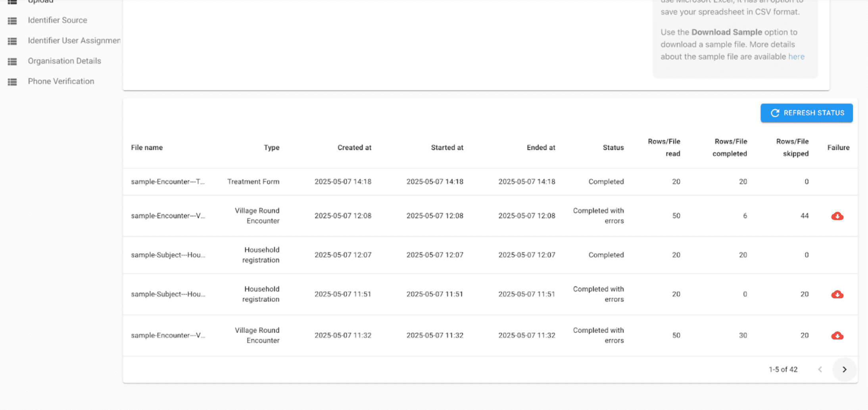The height and width of the screenshot is (410, 868).
Task: Click the refresh icon in Refresh Status button
Action: tap(775, 113)
